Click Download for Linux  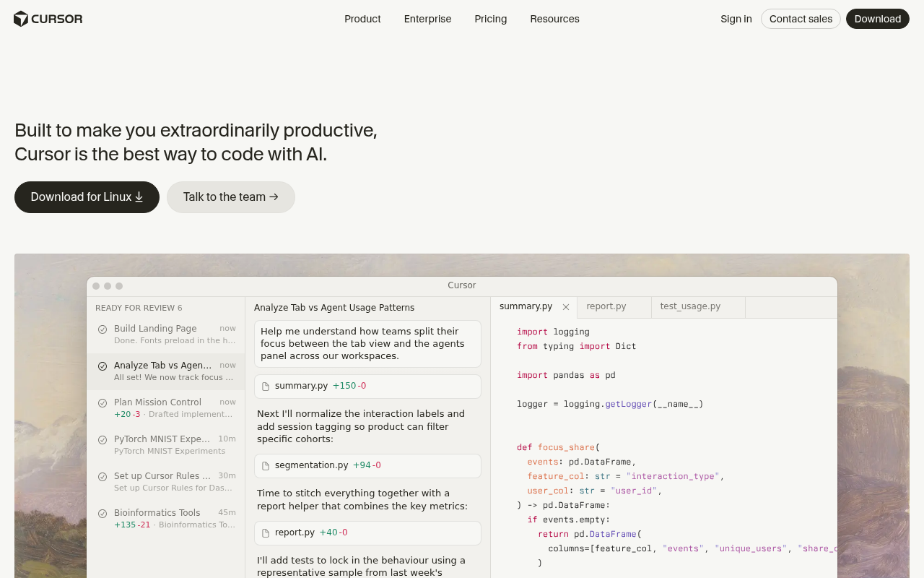[87, 197]
